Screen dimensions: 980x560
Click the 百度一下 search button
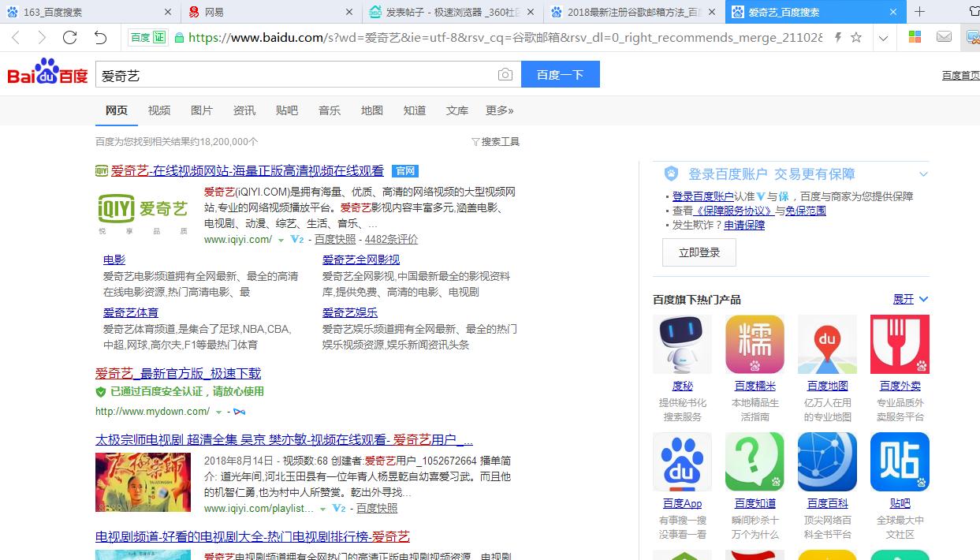(561, 74)
